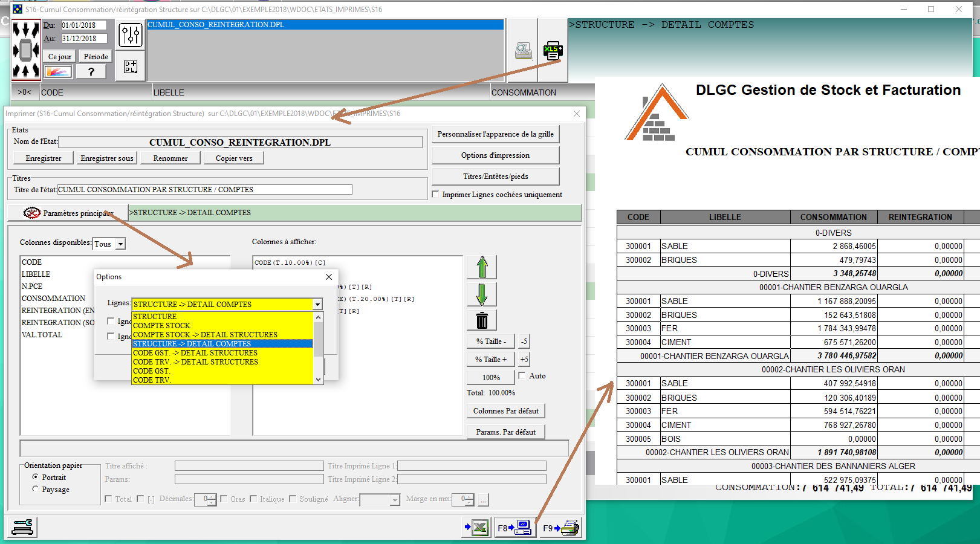Click the Du date field
980x544 pixels.
[83, 25]
